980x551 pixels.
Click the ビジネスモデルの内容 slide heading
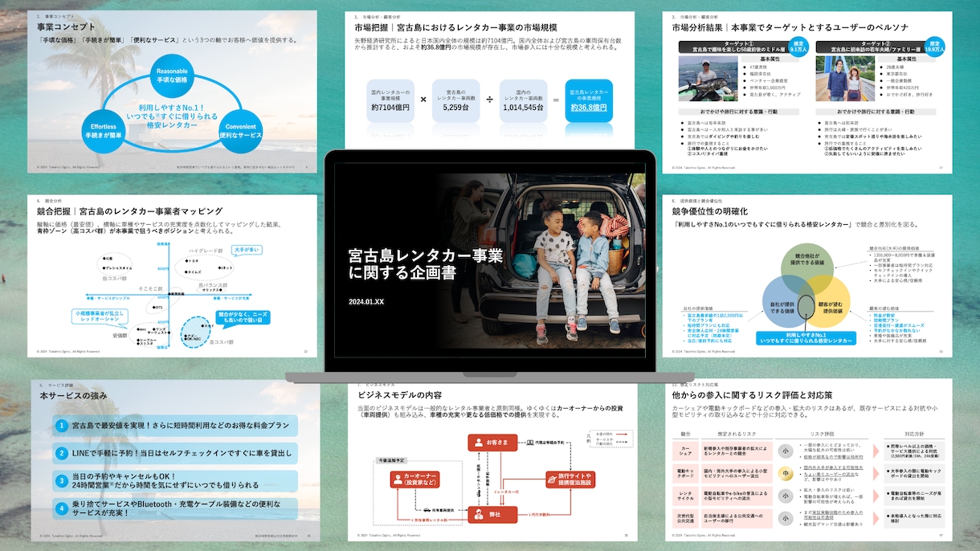(x=398, y=396)
